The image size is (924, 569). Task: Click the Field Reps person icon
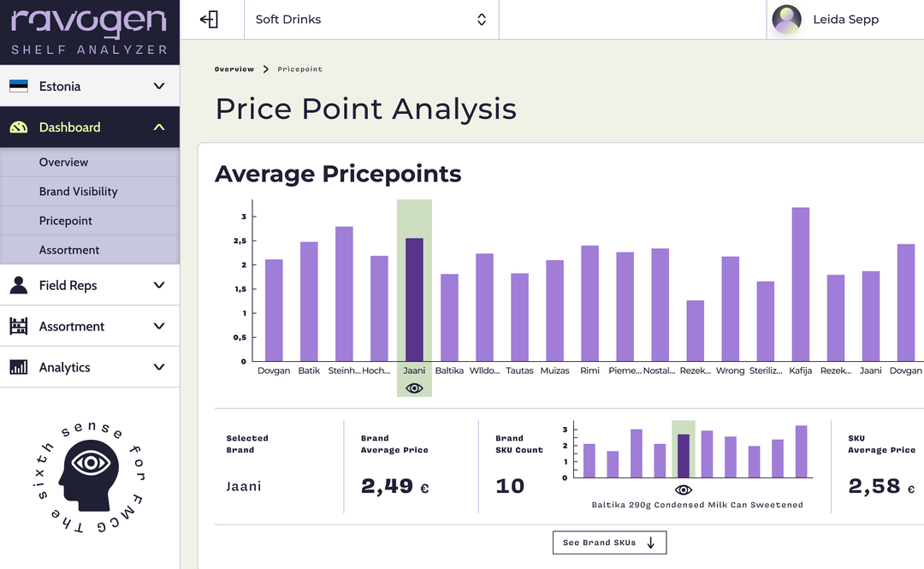coord(19,286)
